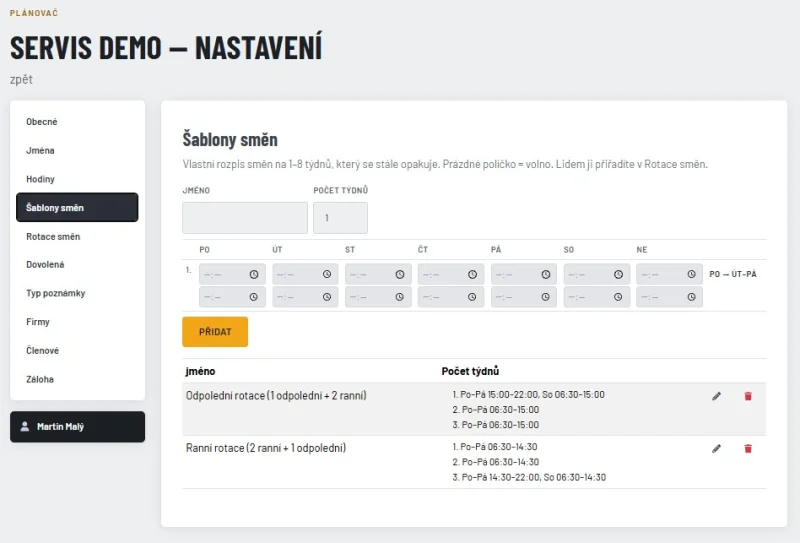Add the template with the PŘIDAT button

(215, 332)
